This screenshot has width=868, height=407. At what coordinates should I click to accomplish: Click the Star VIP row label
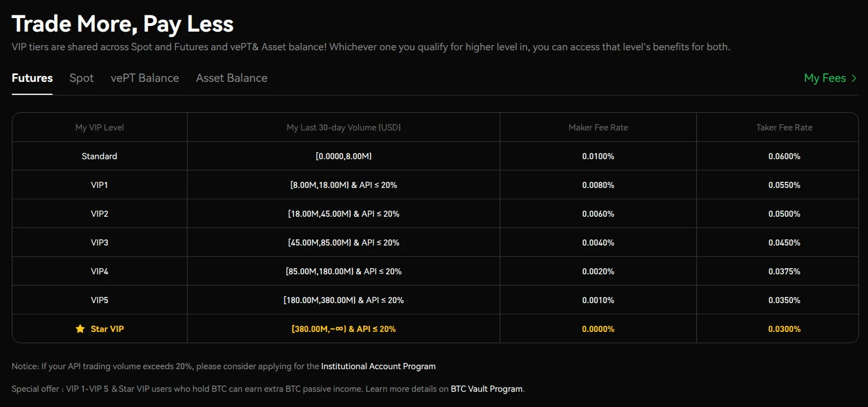[107, 329]
